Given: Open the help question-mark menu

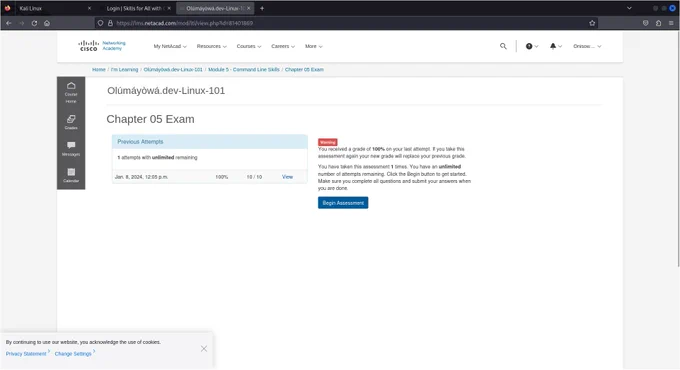Looking at the screenshot, I should (x=532, y=46).
